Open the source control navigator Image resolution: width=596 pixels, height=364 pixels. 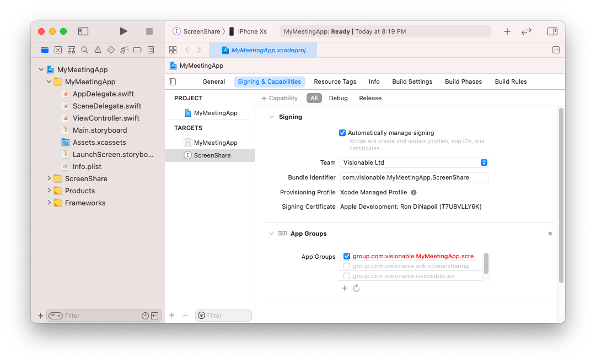click(58, 50)
